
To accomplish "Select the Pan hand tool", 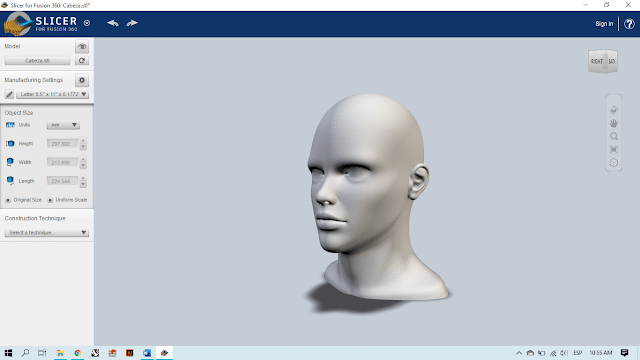I will click(613, 123).
